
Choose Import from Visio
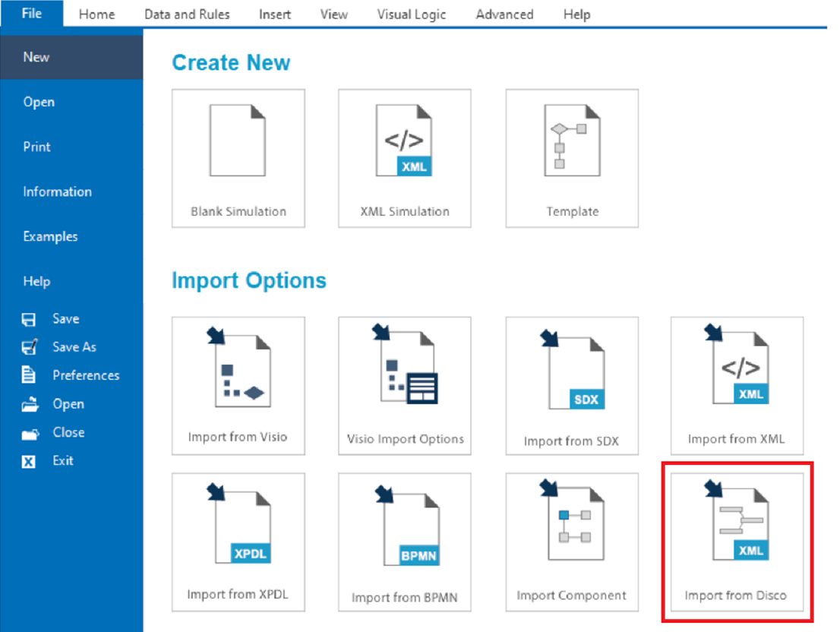click(x=238, y=386)
